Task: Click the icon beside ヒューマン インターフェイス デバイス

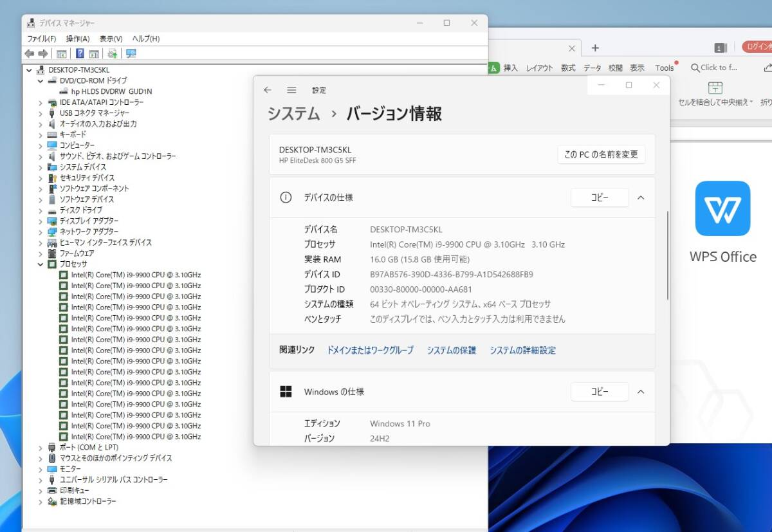Action: [52, 243]
